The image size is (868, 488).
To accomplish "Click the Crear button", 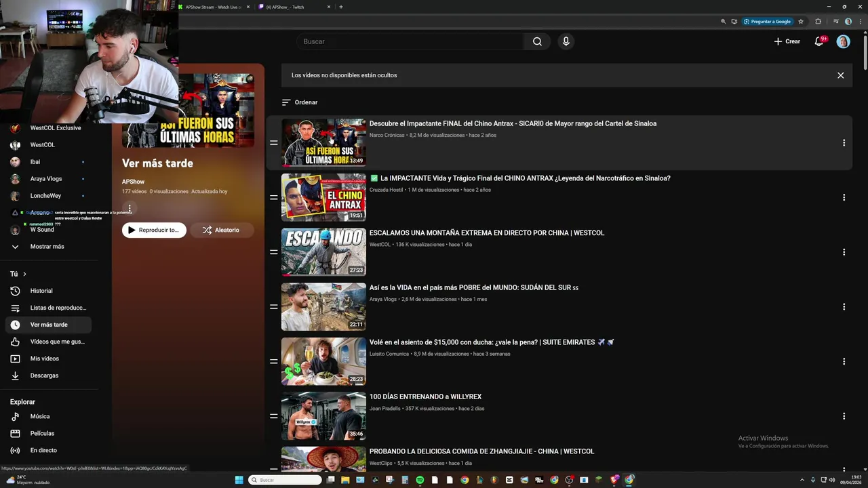I will 787,41.
